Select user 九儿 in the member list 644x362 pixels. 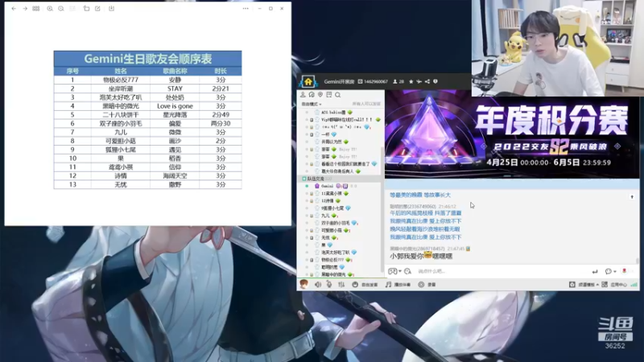click(325, 216)
